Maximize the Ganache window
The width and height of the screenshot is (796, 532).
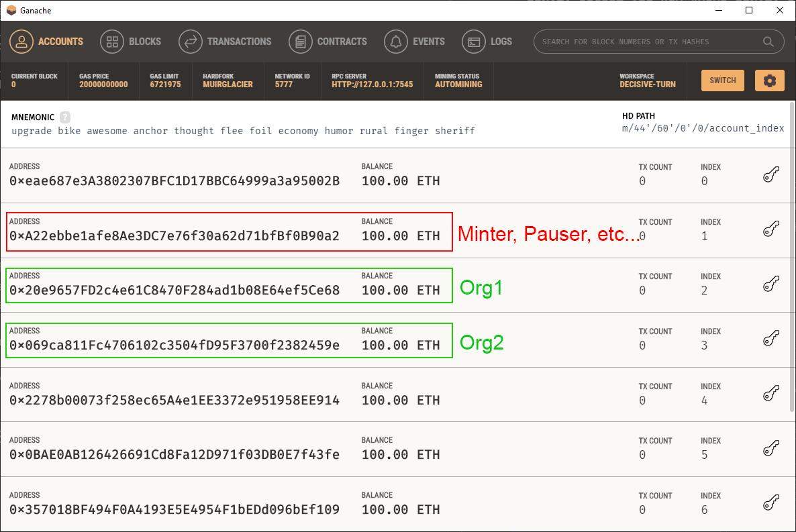pos(749,10)
